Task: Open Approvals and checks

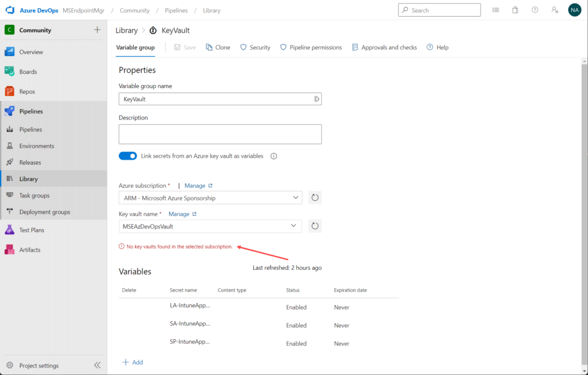Action: [x=384, y=47]
